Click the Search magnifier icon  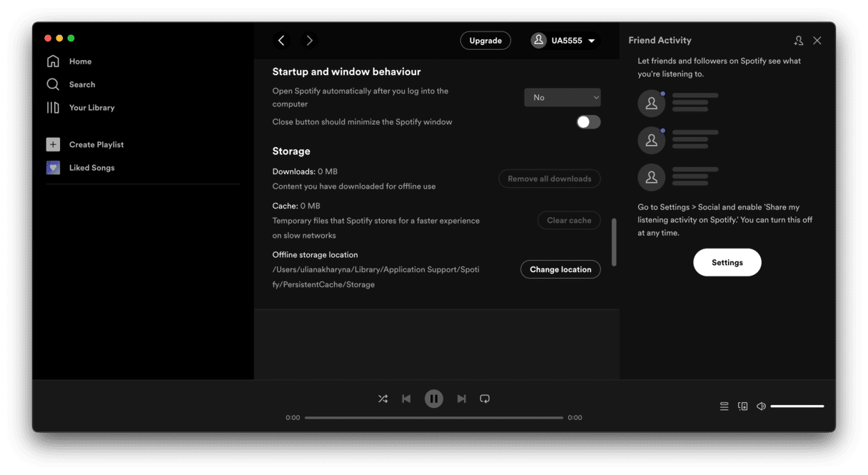coord(53,84)
